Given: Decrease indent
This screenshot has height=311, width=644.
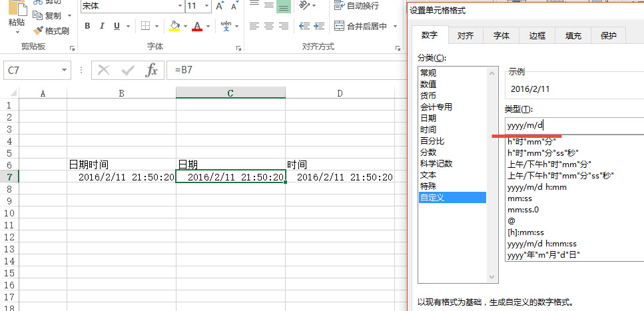Looking at the screenshot, I should pos(304,26).
